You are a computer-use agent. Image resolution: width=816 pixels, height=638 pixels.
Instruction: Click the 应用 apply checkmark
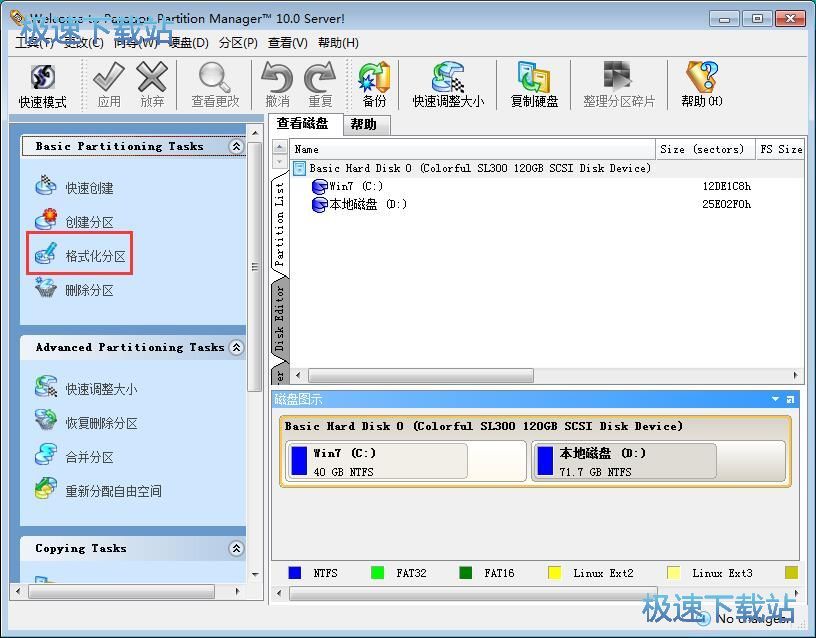point(109,85)
